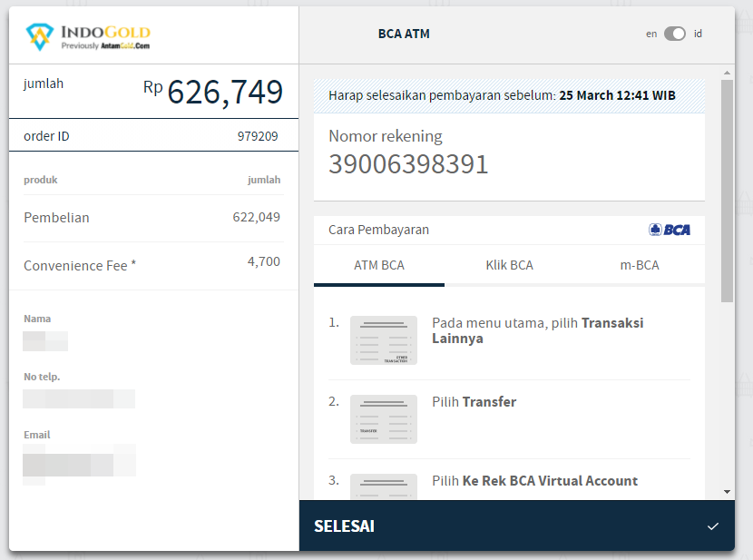The height and width of the screenshot is (560, 753).
Task: Switch to the m-BCA tab
Action: tap(640, 266)
